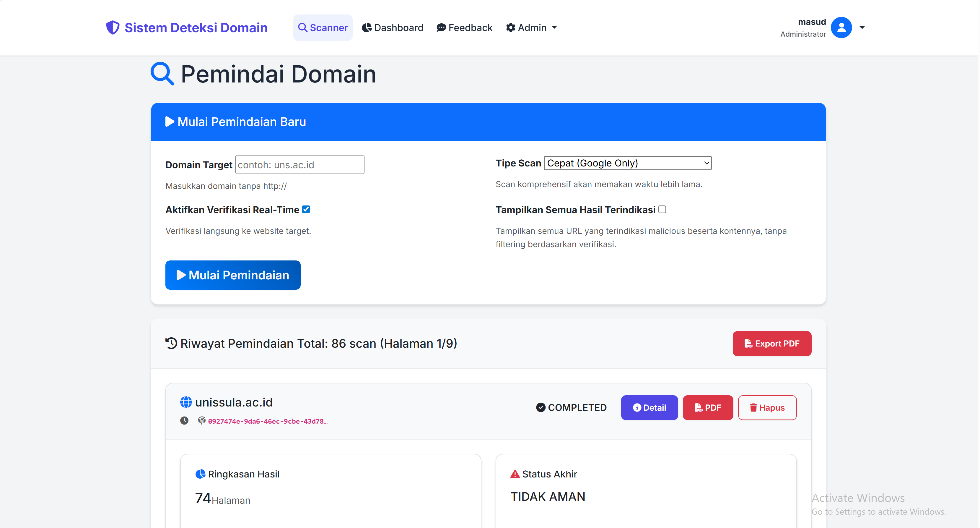
Task: Click the Feedback speech bubble icon
Action: (441, 27)
